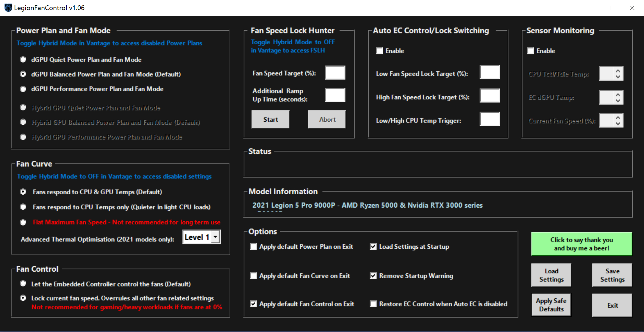
Task: Click High Fan Speed Lock Target field
Action: coord(490,96)
